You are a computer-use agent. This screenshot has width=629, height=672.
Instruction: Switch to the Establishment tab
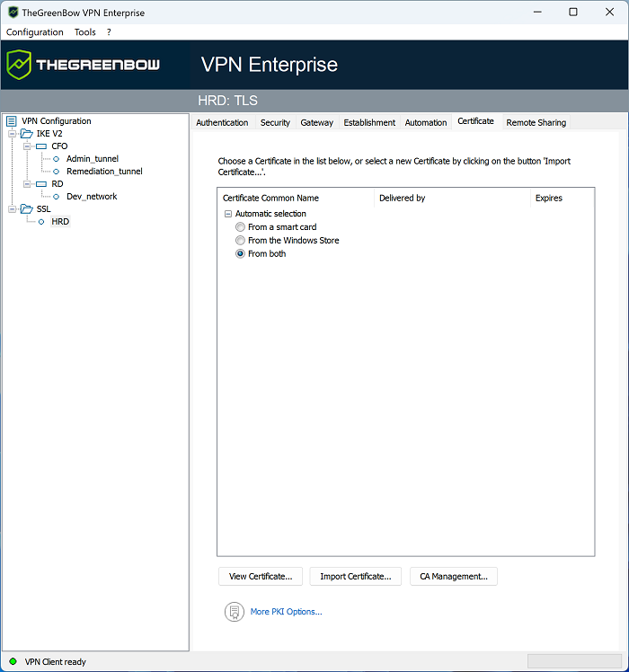coord(369,122)
